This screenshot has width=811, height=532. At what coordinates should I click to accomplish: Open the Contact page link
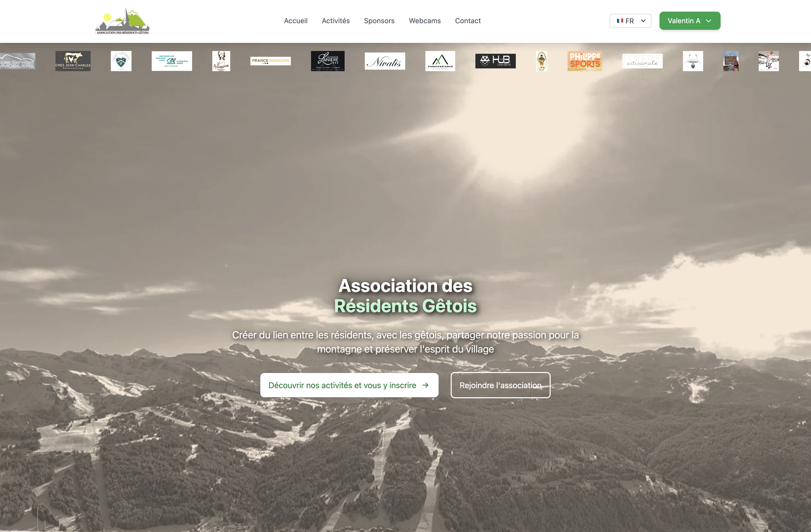[x=468, y=21]
